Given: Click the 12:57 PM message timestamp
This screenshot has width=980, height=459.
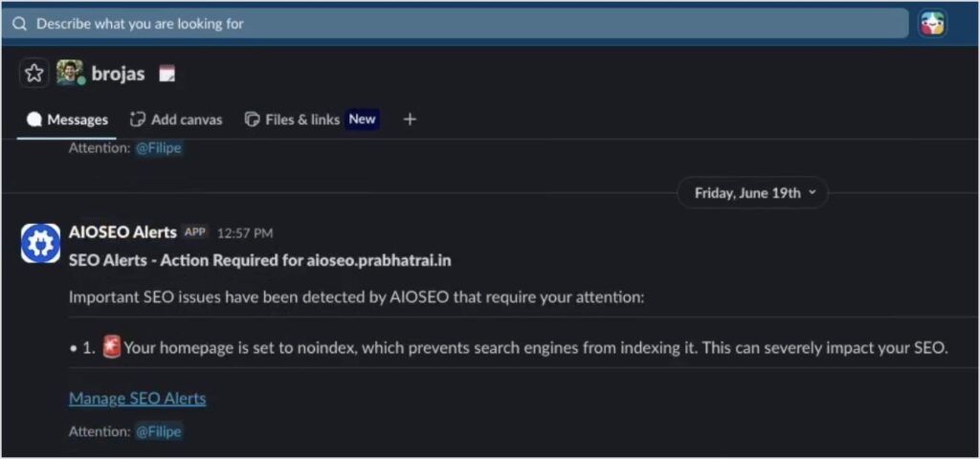Looking at the screenshot, I should pyautogui.click(x=245, y=233).
